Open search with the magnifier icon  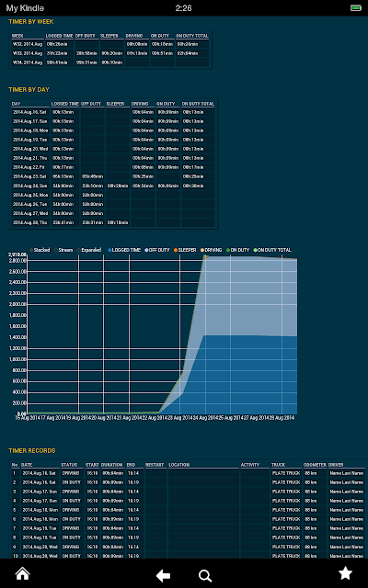coord(205,576)
